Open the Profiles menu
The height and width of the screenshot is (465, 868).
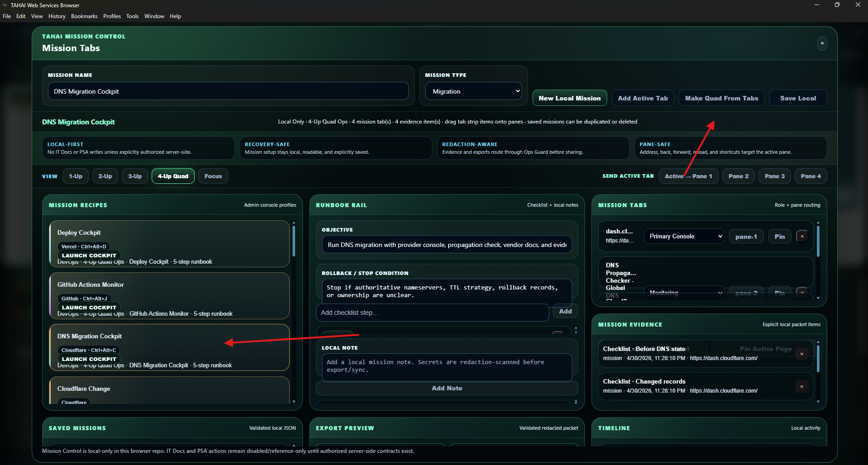(x=112, y=16)
